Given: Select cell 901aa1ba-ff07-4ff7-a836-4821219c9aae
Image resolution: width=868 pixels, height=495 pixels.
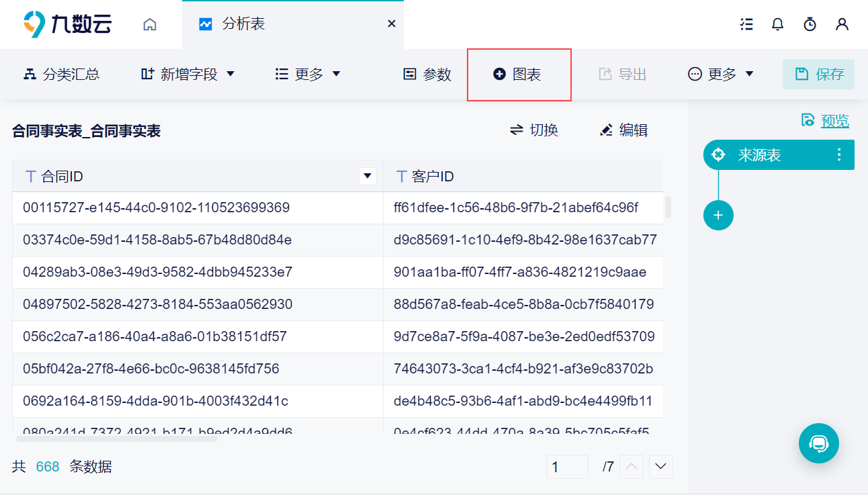Looking at the screenshot, I should [x=523, y=272].
